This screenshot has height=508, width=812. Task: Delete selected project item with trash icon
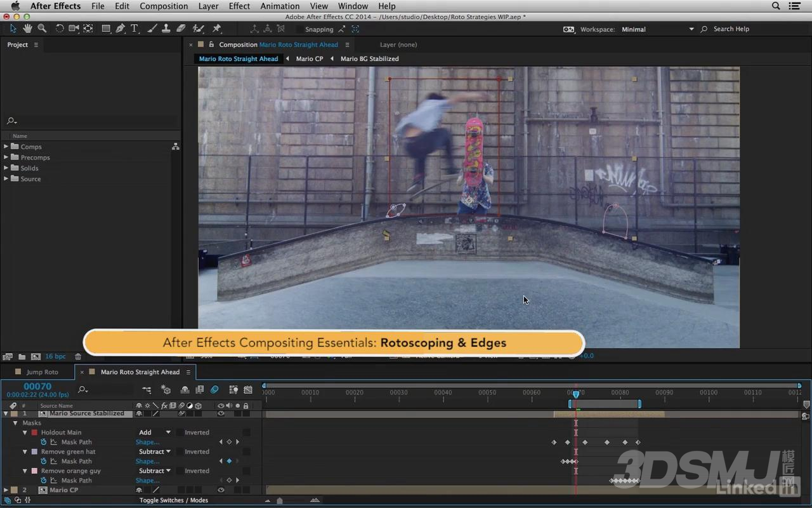[x=78, y=357]
